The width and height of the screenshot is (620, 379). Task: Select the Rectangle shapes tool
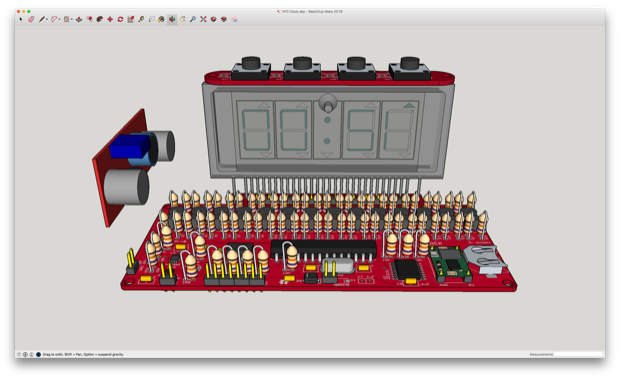[x=66, y=19]
